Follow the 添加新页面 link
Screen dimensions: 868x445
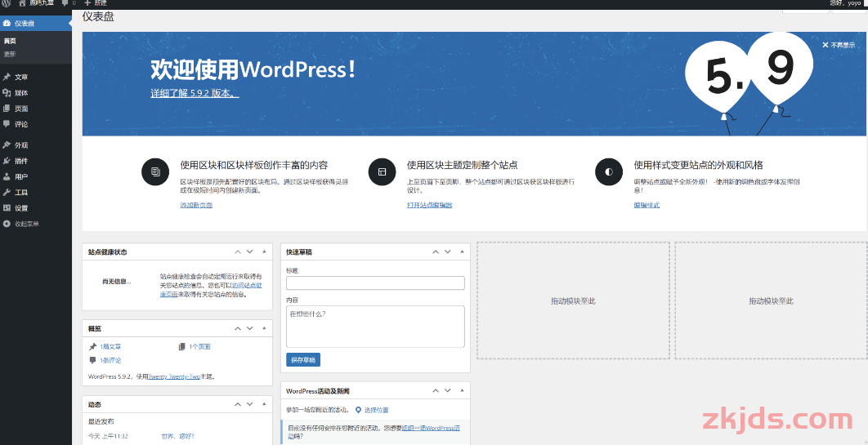point(196,205)
